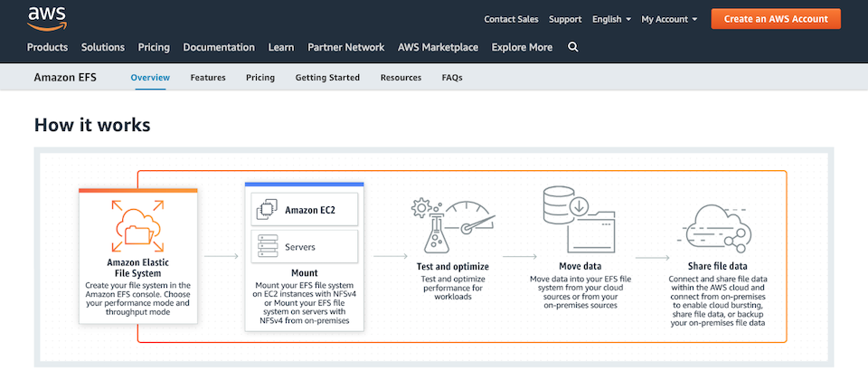
Task: Click the 'Create your file system' description text
Action: click(137, 299)
